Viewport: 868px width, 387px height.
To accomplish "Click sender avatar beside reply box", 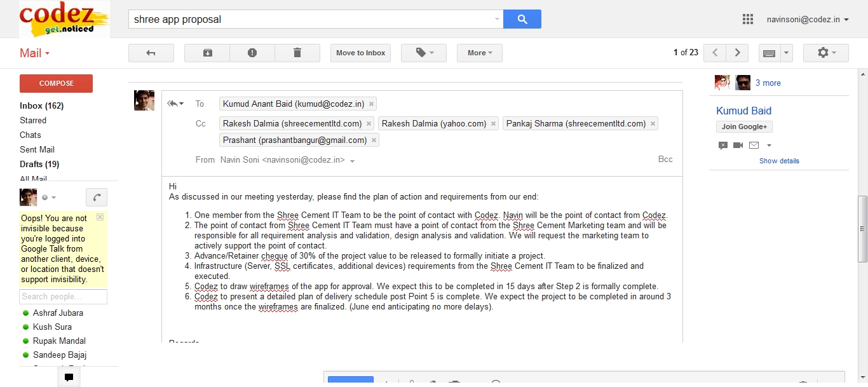I will [x=144, y=100].
